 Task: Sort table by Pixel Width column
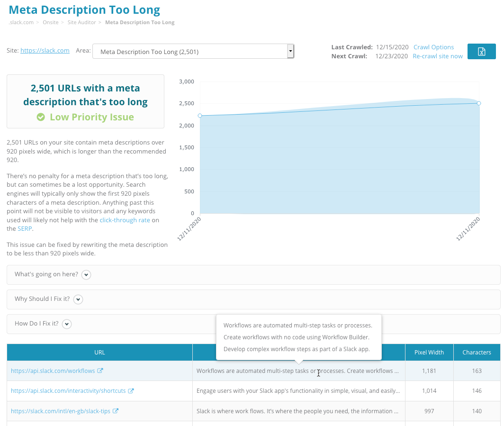(x=429, y=352)
